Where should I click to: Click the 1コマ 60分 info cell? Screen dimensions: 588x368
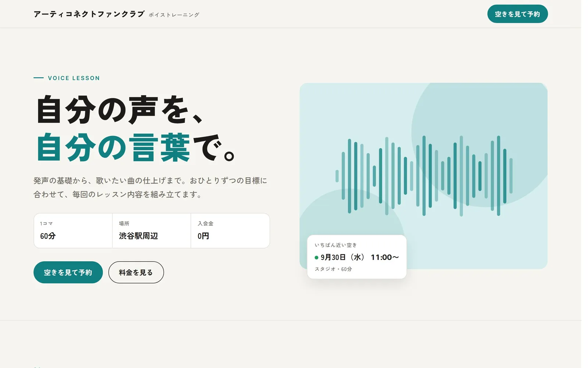click(x=73, y=231)
